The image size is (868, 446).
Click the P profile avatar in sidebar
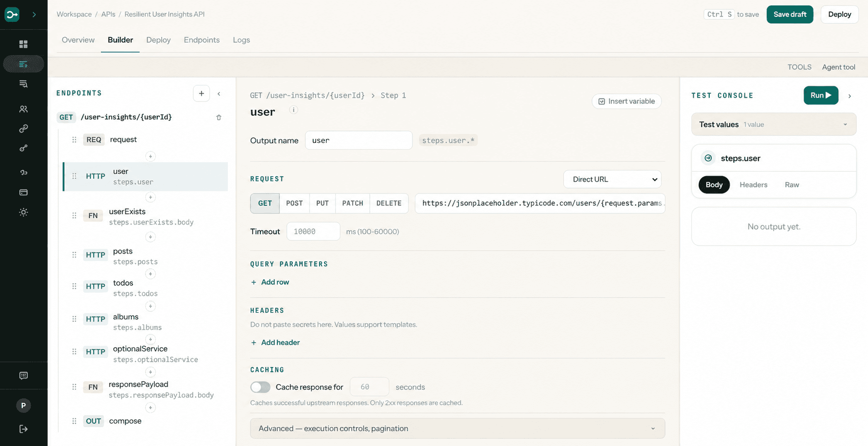pos(23,405)
